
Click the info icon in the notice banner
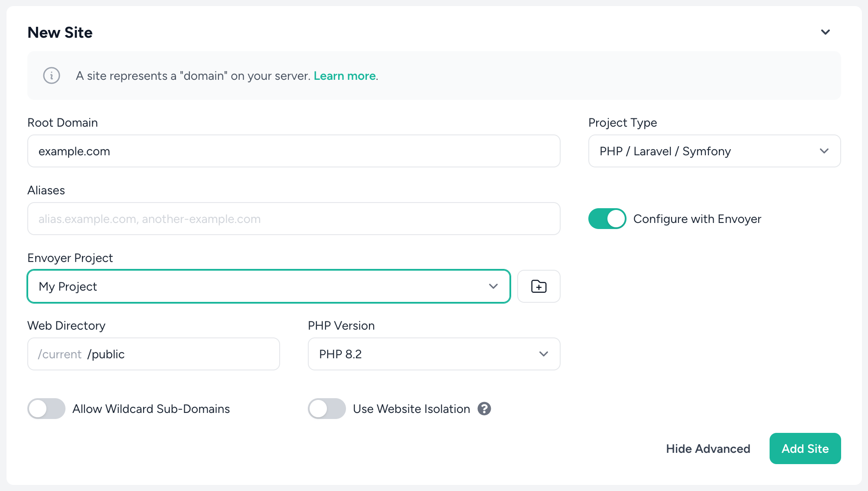tap(51, 75)
